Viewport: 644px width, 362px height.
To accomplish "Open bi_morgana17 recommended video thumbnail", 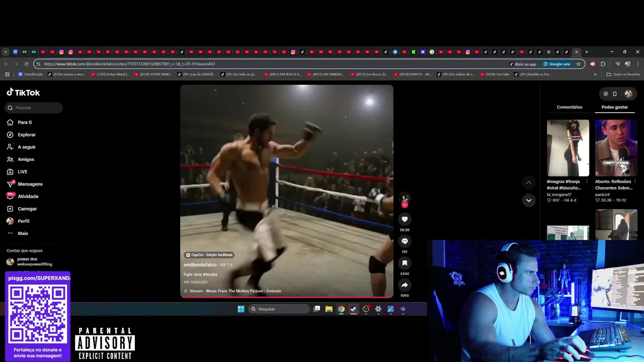I will point(568,148).
